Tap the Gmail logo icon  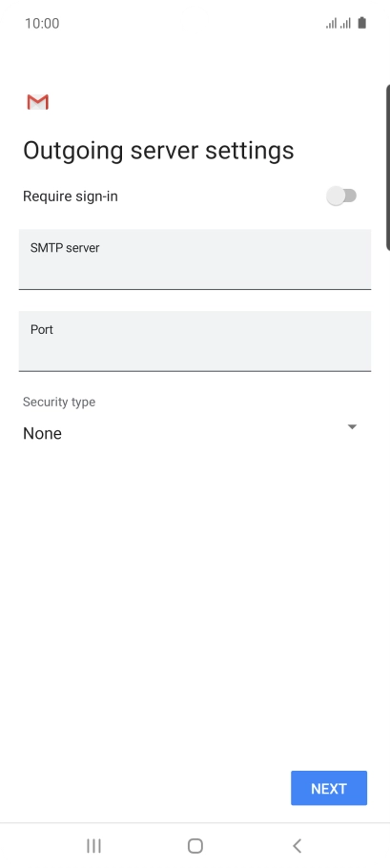pos(37,102)
